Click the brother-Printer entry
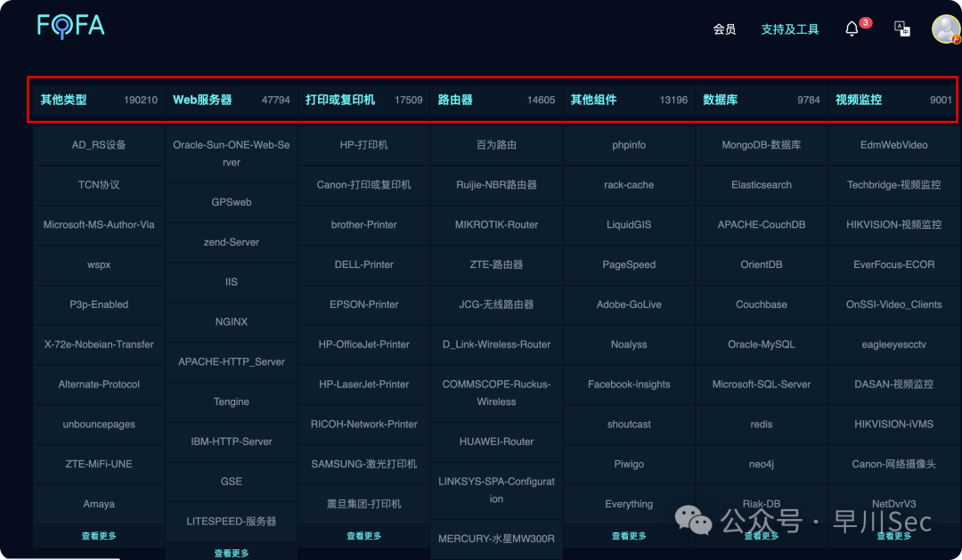The width and height of the screenshot is (962, 560). [363, 224]
